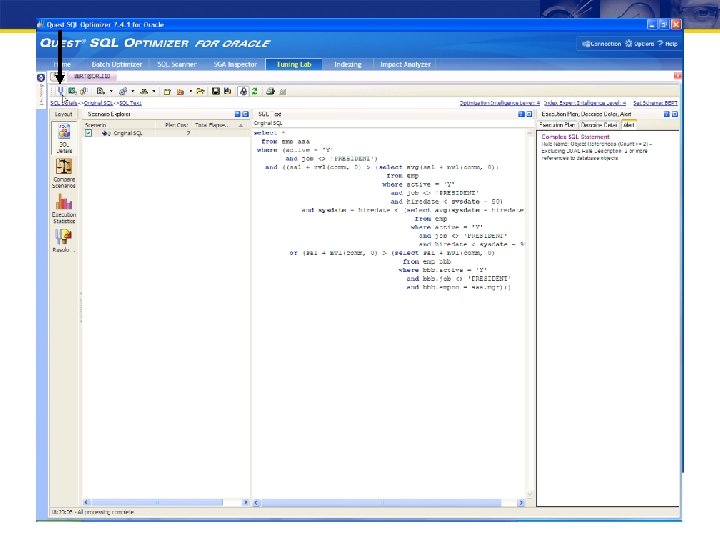Select the Original SQL scenario row
This screenshot has width=720, height=540.
click(165, 133)
